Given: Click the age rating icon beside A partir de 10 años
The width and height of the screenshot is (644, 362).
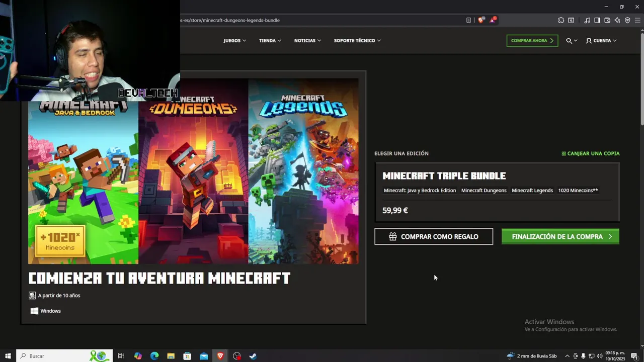Looking at the screenshot, I should [32, 295].
